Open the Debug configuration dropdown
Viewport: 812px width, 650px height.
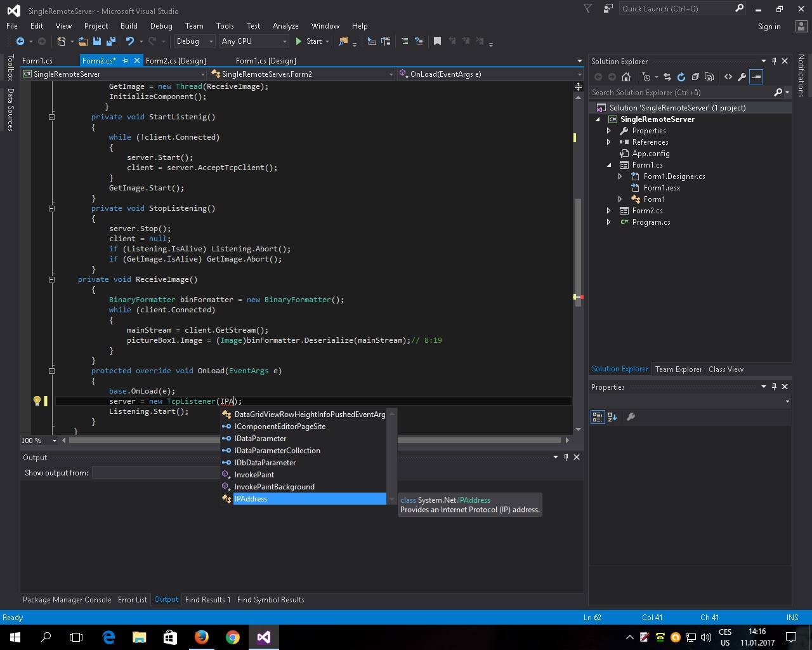pos(195,41)
